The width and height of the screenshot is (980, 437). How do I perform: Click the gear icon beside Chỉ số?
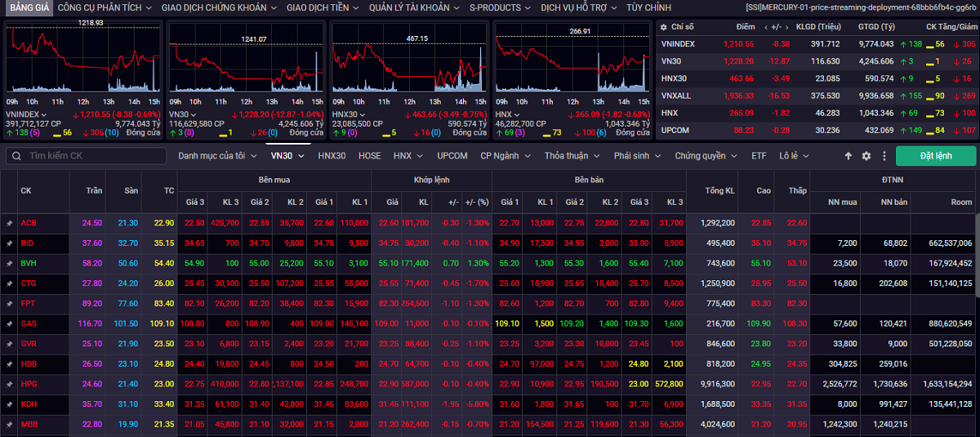665,27
